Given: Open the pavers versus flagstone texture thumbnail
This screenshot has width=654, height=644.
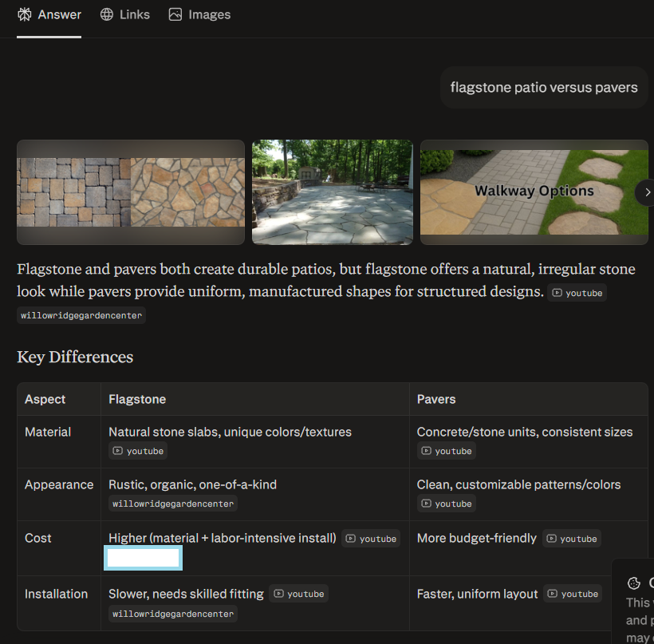Looking at the screenshot, I should point(131,192).
